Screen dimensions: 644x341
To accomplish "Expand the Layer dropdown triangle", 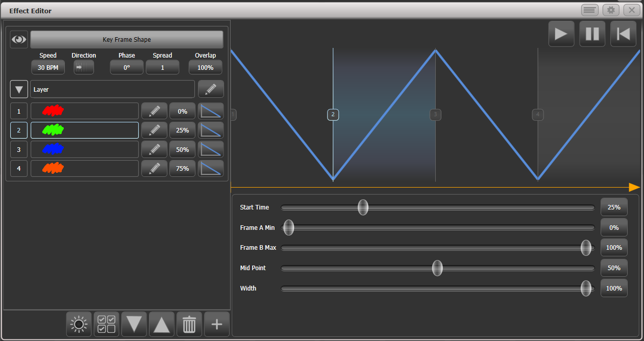I will 19,89.
